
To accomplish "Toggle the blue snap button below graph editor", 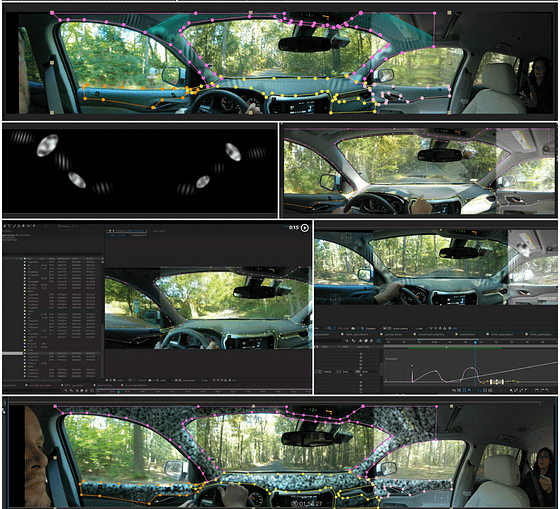I will 469,390.
